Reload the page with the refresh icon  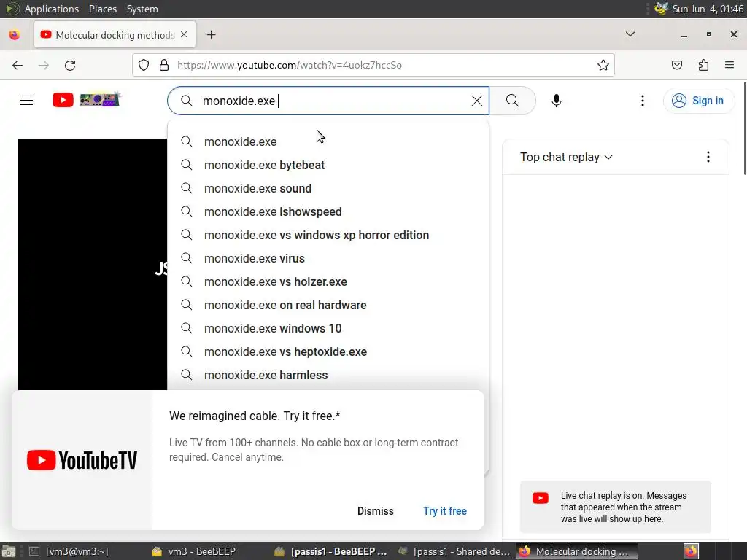[x=70, y=65]
